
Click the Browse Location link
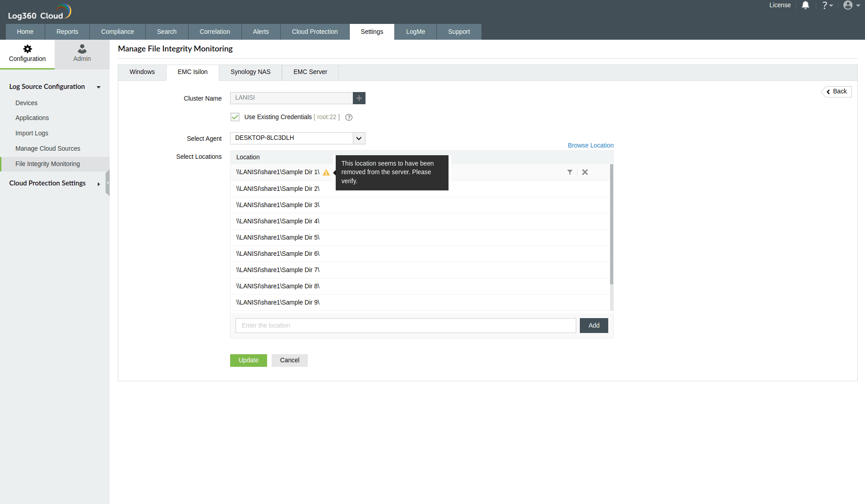[x=590, y=145]
